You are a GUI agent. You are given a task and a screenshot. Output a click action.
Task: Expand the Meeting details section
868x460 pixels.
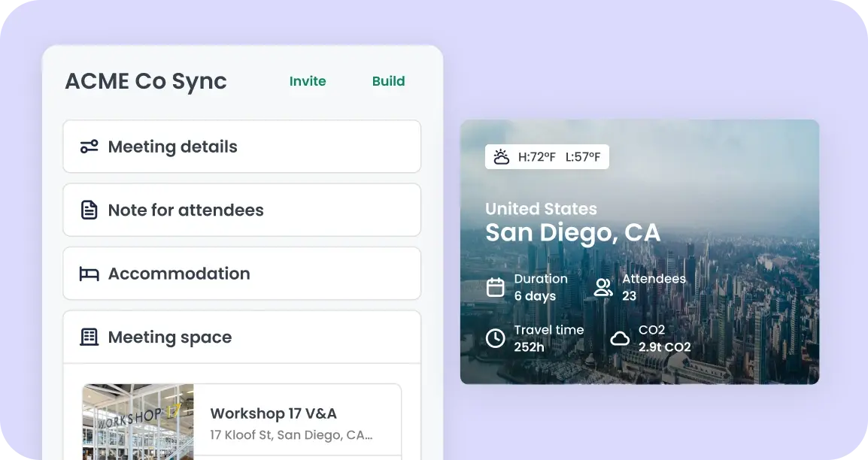[x=242, y=147]
